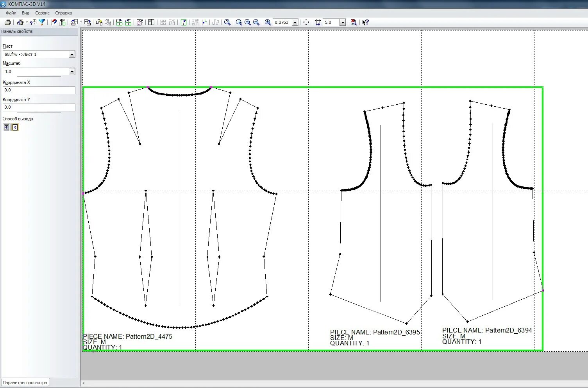Click the QUANTITY: 1 text under Pattern2D_6395
This screenshot has width=588, height=388.
coord(350,343)
